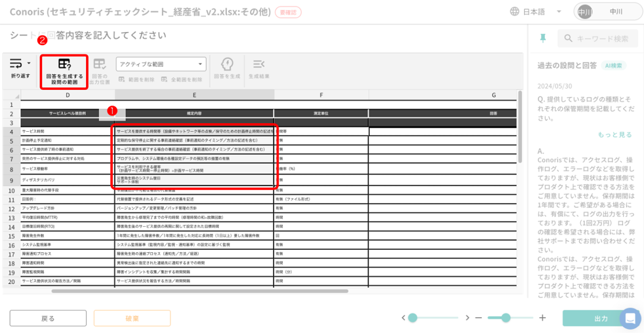The height and width of the screenshot is (333, 644).
Task: Click the キーワード検索 search field
Action: click(597, 39)
